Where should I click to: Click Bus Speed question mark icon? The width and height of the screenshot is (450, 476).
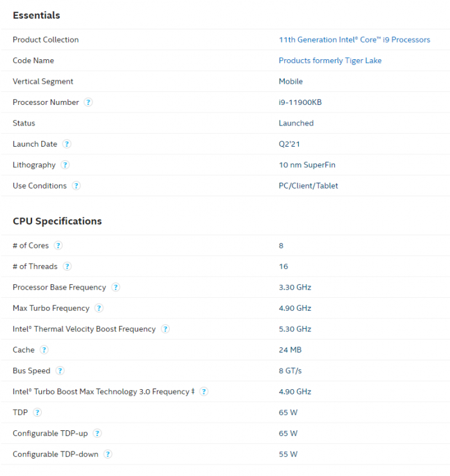tap(60, 371)
